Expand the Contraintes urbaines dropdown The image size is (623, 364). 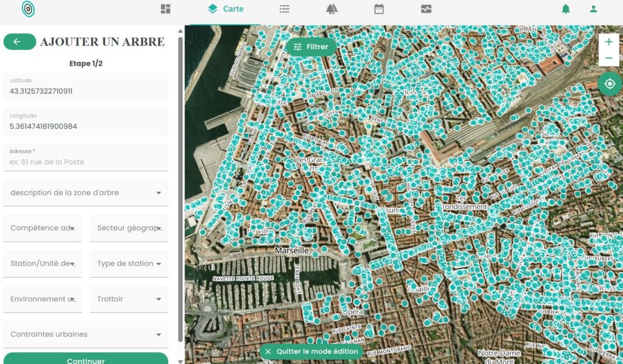click(86, 334)
